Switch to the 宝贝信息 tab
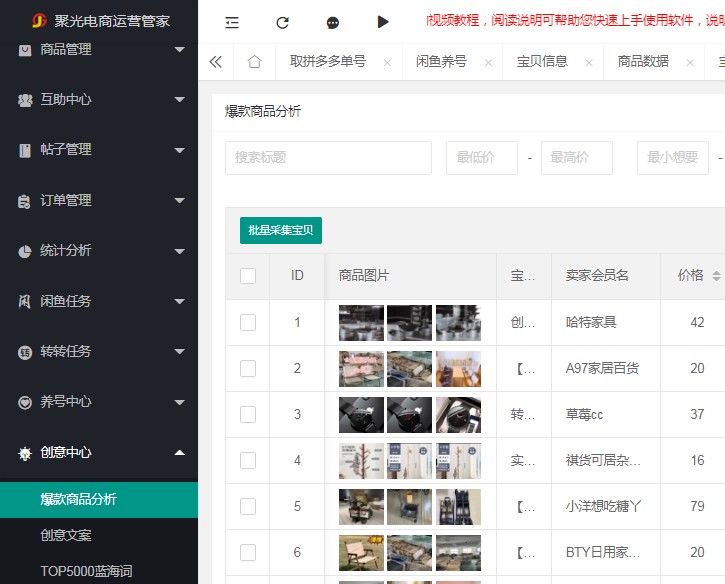725x584 pixels. pyautogui.click(x=542, y=61)
